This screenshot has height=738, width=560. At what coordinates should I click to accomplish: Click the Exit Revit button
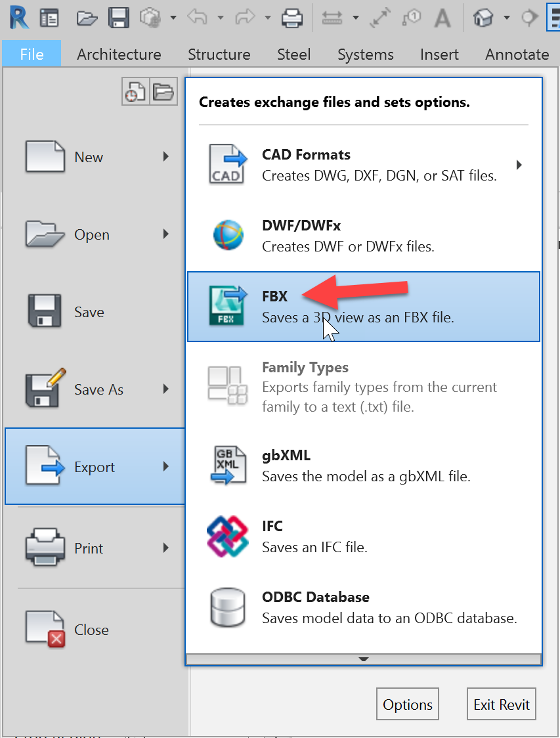click(501, 704)
